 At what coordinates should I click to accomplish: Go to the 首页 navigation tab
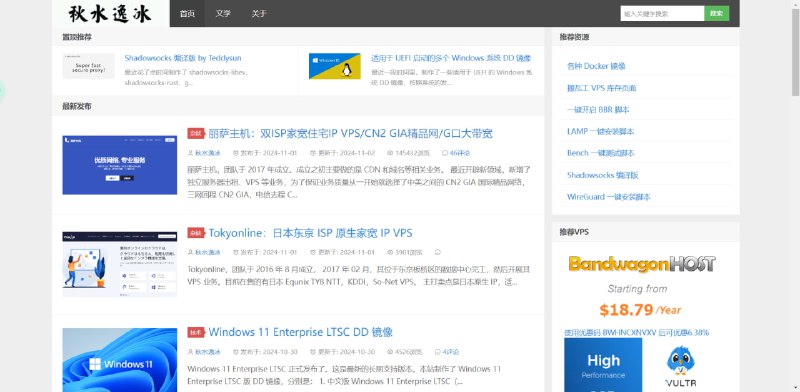(187, 13)
